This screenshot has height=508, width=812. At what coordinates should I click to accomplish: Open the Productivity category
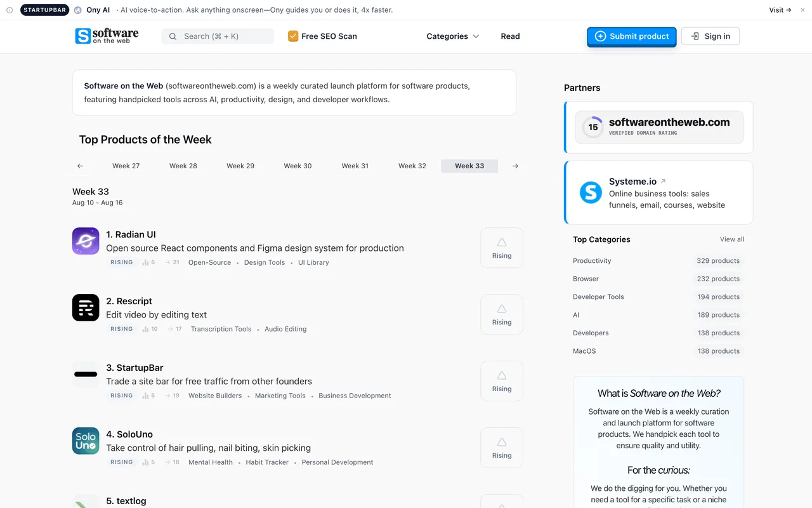(592, 261)
